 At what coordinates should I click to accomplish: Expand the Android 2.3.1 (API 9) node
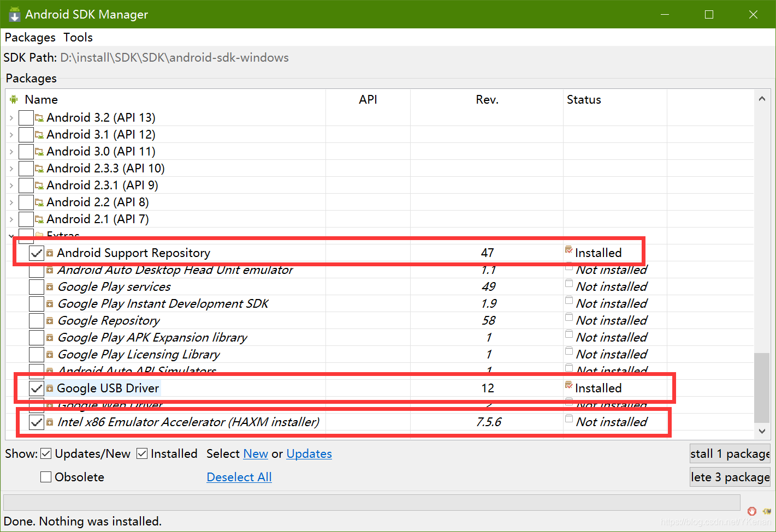click(x=11, y=186)
